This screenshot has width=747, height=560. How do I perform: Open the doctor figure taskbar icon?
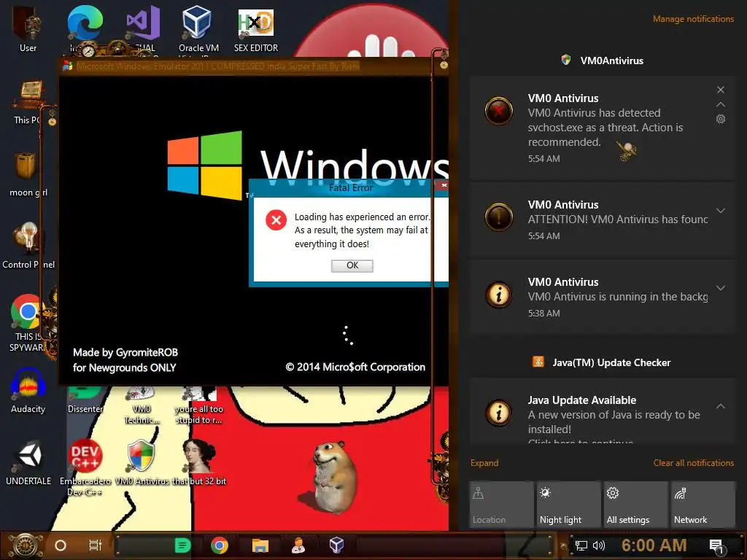tap(298, 545)
